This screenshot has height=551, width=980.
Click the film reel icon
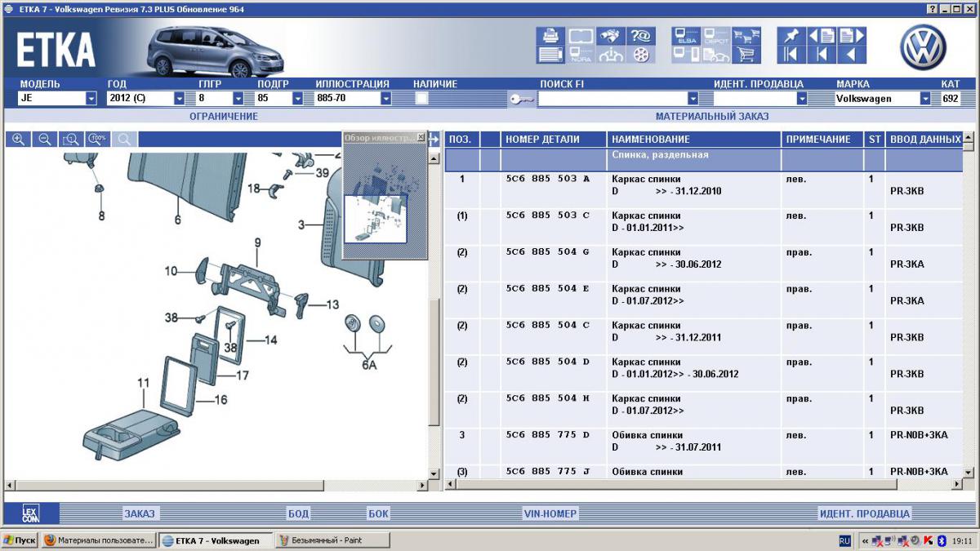point(640,55)
